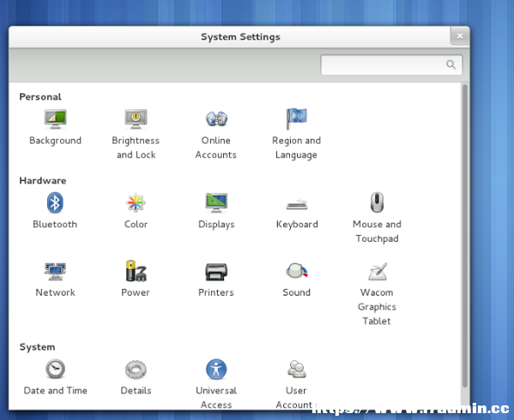The image size is (514, 420).
Task: Open the Date and Time clock icon
Action: click(x=55, y=369)
